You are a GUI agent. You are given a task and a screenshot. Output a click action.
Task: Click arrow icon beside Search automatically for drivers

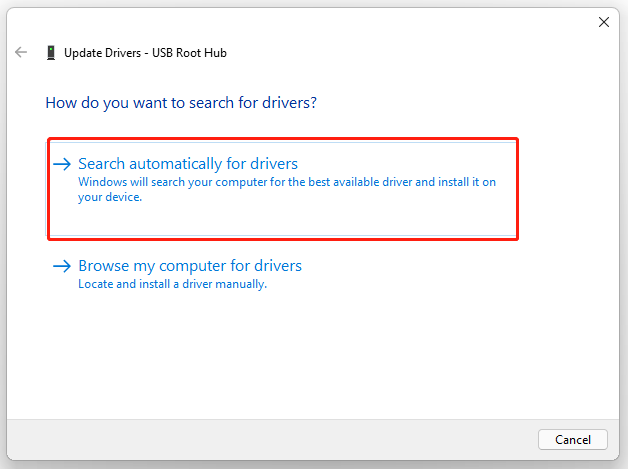pos(62,164)
